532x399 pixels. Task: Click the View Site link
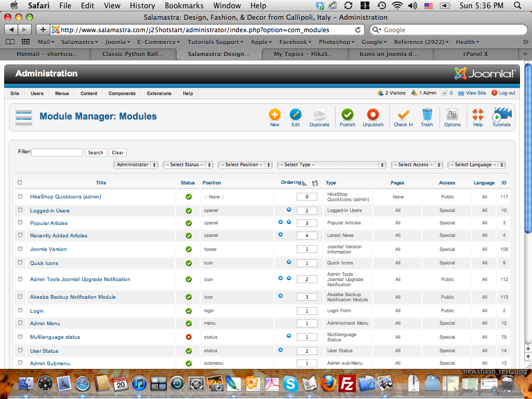[472, 92]
